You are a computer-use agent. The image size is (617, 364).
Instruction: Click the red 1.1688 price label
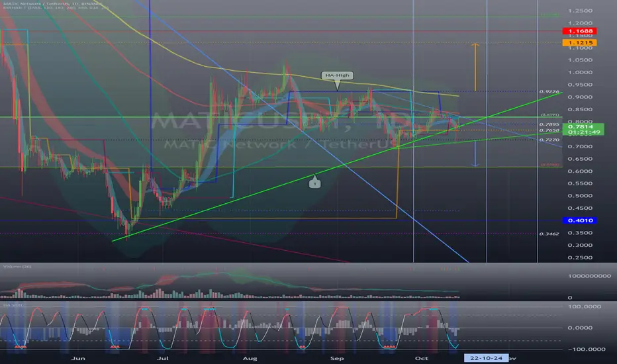(x=580, y=30)
